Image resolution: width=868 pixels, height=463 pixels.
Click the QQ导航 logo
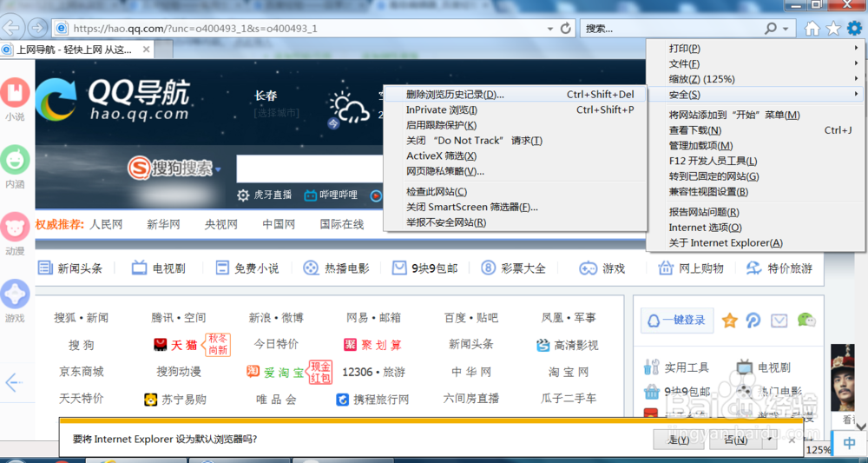pyautogui.click(x=112, y=98)
